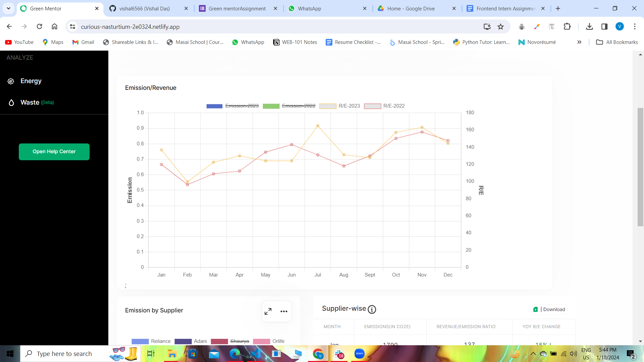Click the more options icon on Emission by Supplier
Screen dimensions: 644x362
click(283, 310)
